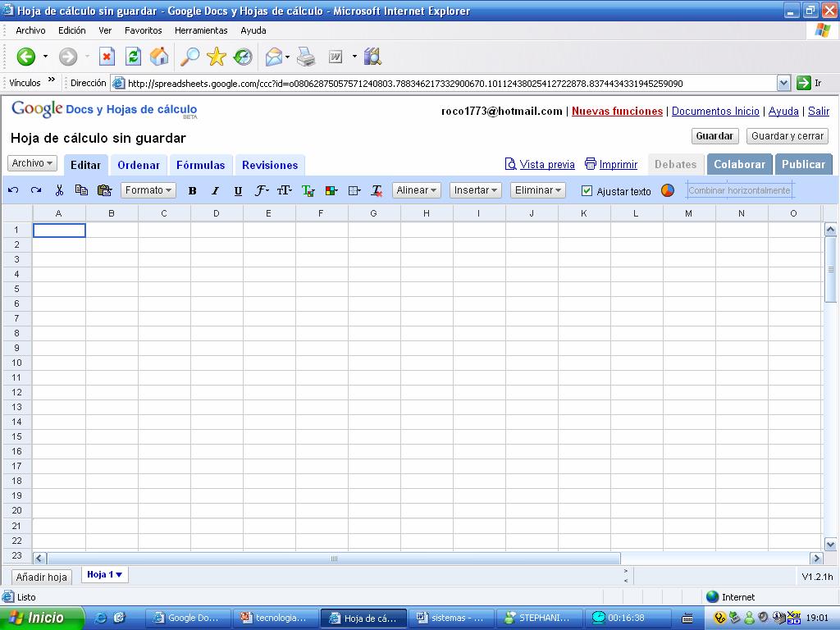Expand the Vínculos chevron
This screenshot has width=840, height=630.
(52, 80)
